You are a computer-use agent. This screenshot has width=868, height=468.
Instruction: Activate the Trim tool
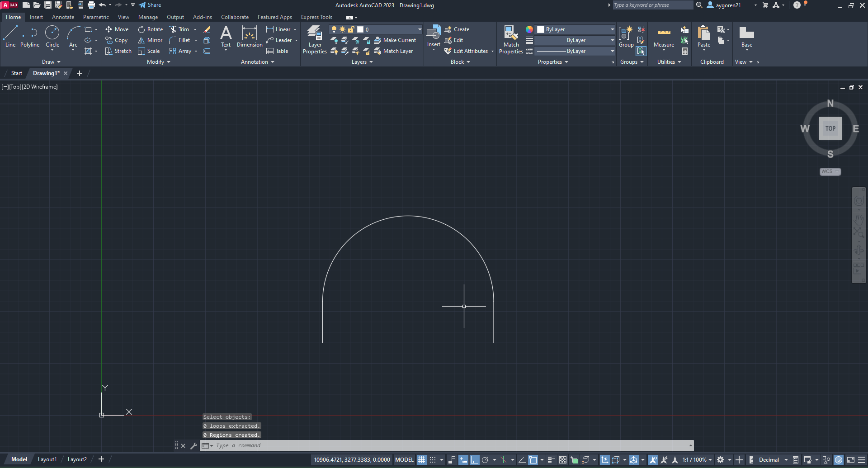(182, 29)
